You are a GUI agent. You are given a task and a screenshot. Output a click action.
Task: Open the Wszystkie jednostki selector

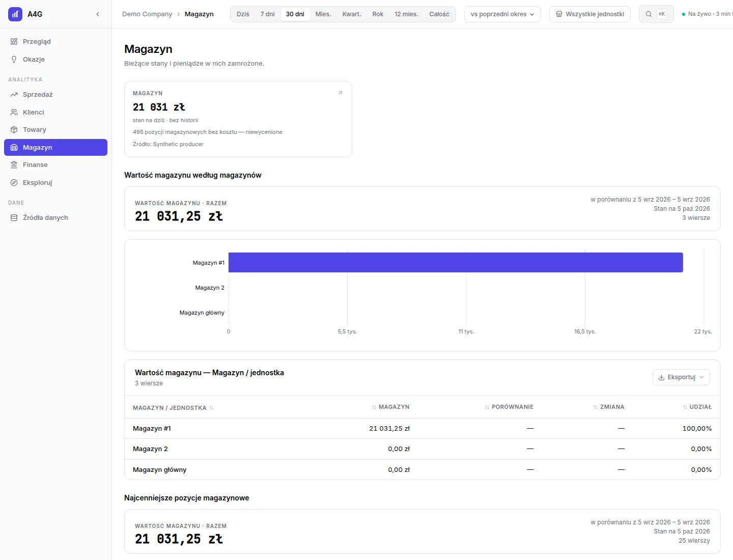[590, 14]
